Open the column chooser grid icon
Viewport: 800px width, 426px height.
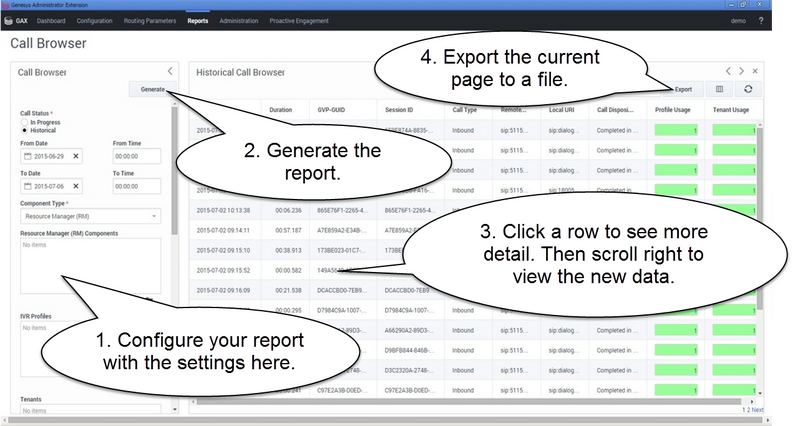pyautogui.click(x=718, y=89)
